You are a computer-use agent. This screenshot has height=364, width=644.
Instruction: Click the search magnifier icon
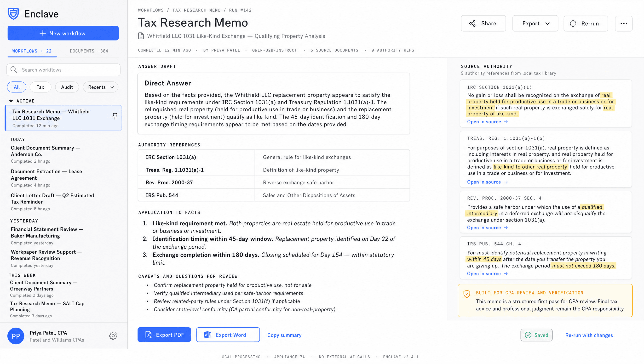pyautogui.click(x=14, y=69)
